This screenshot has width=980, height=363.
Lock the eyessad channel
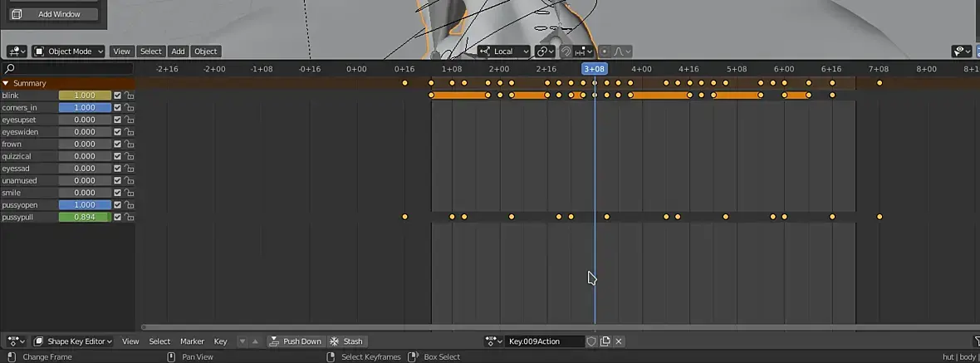[129, 168]
